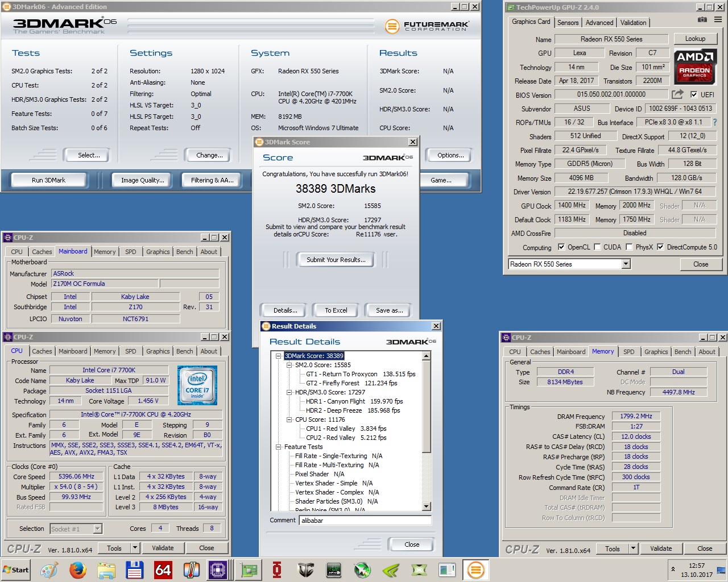Click the document window taskbar icon
728x582 pixels.
(447, 569)
